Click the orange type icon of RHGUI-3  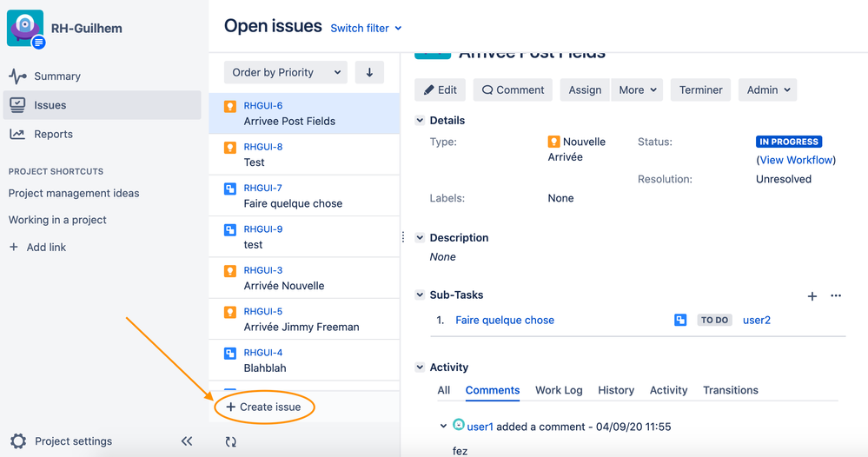(229, 271)
